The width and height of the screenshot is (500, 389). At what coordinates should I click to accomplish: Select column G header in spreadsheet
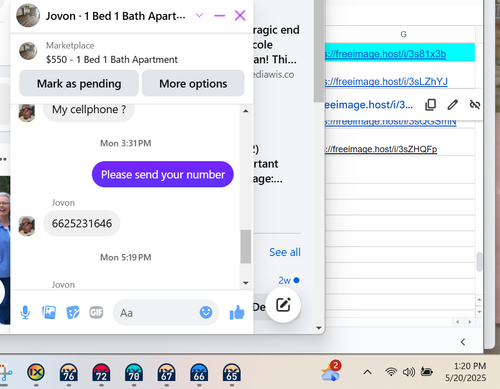403,34
